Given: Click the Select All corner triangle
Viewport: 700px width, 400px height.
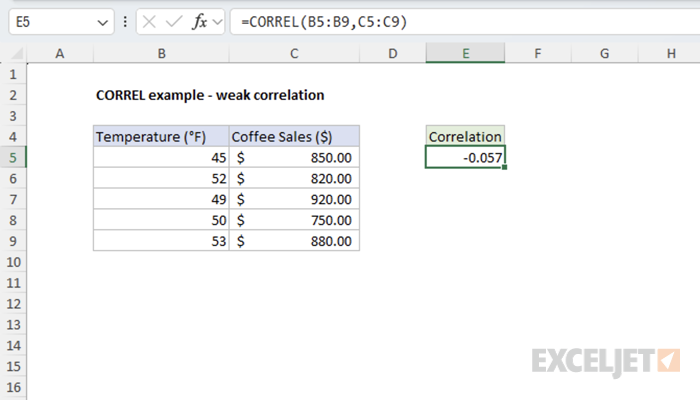Looking at the screenshot, I should click(x=17, y=54).
